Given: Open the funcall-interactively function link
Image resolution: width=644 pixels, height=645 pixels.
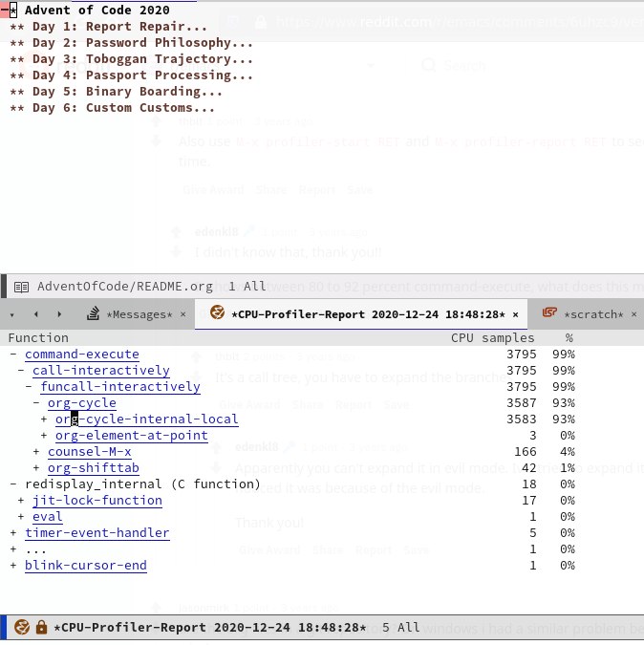Looking at the screenshot, I should click(120, 387).
